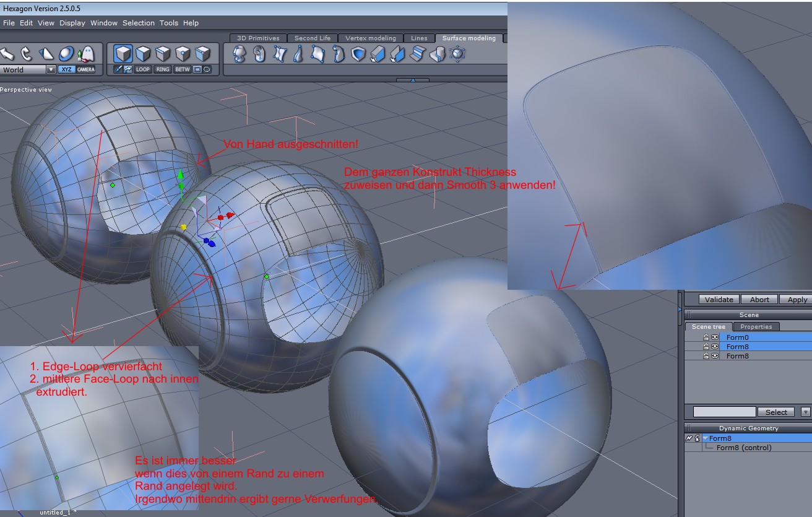This screenshot has height=517, width=812.
Task: Click the S-curve icon beside Dynamic Geometry Form8
Action: [697, 438]
